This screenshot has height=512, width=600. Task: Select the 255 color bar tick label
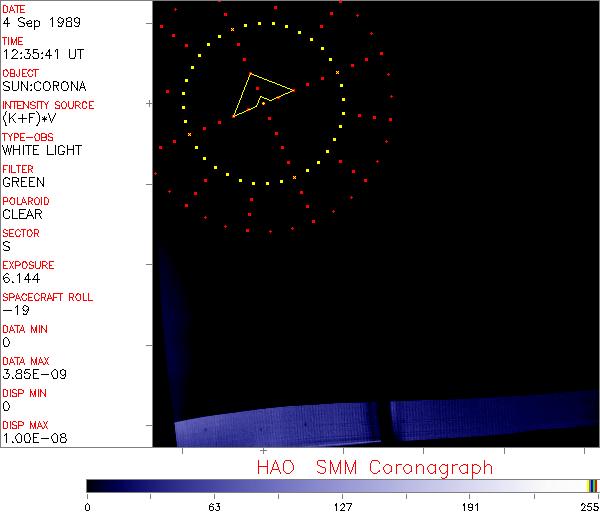coord(587,506)
